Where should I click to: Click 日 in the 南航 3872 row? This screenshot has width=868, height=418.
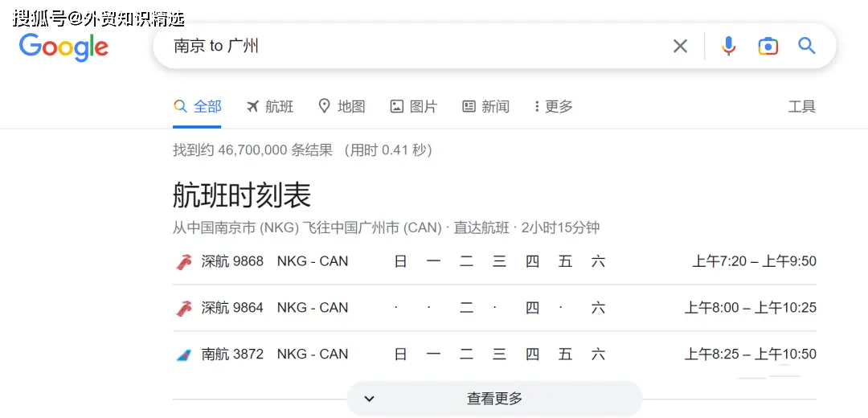(400, 354)
